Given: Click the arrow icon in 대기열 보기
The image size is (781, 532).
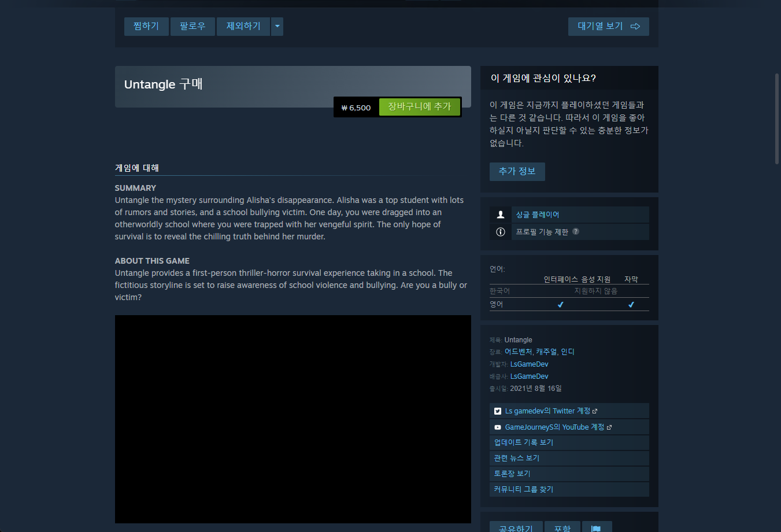Looking at the screenshot, I should [635, 27].
